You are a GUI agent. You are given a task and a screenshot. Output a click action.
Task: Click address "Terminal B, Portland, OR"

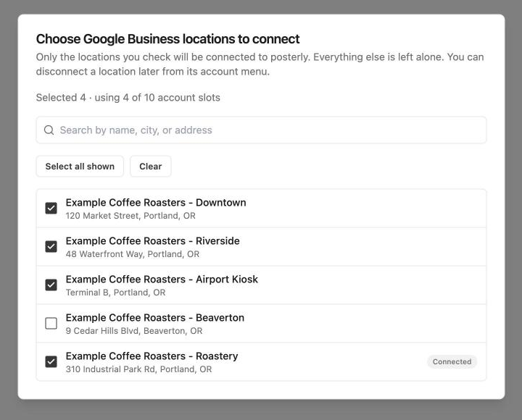[115, 293]
